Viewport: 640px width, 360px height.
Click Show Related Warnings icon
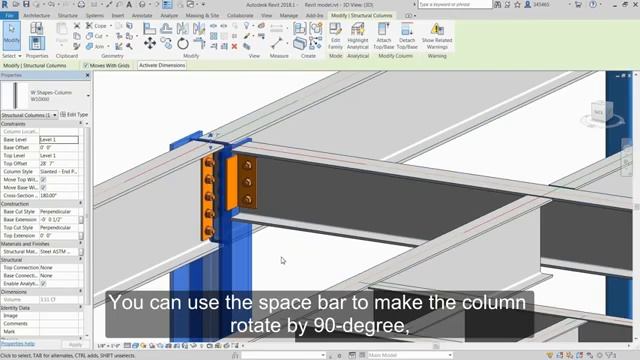point(437,36)
